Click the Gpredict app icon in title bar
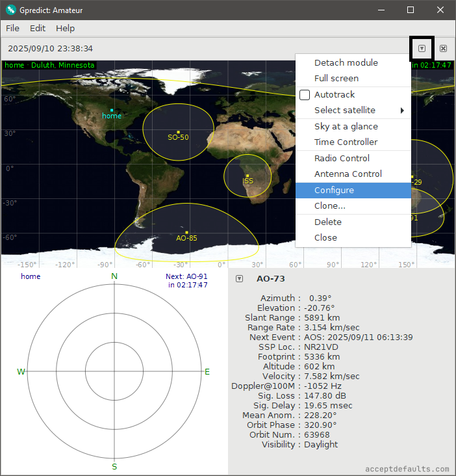Image resolution: width=456 pixels, height=476 pixels. [x=11, y=10]
